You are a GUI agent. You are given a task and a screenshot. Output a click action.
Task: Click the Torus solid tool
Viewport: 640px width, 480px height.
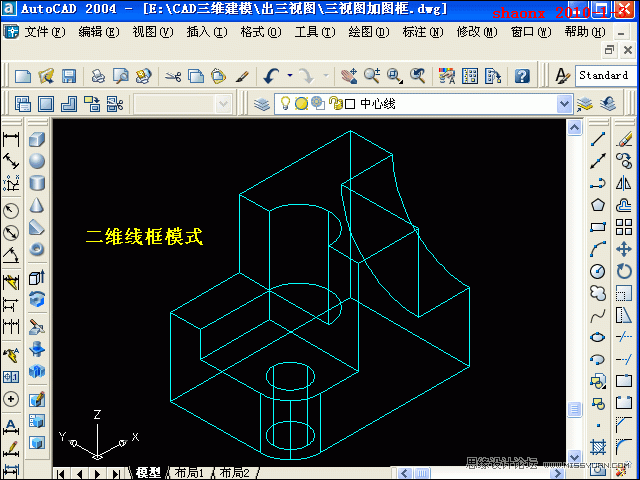tap(37, 249)
